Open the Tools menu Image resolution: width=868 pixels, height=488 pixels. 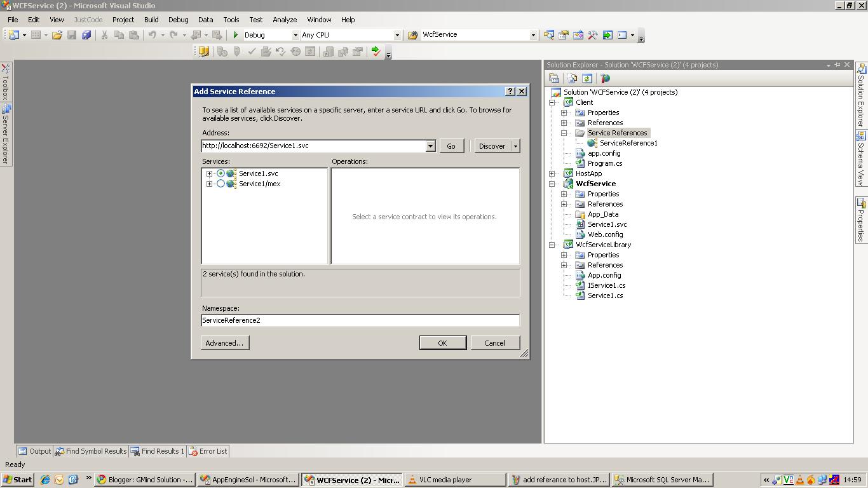pos(231,20)
